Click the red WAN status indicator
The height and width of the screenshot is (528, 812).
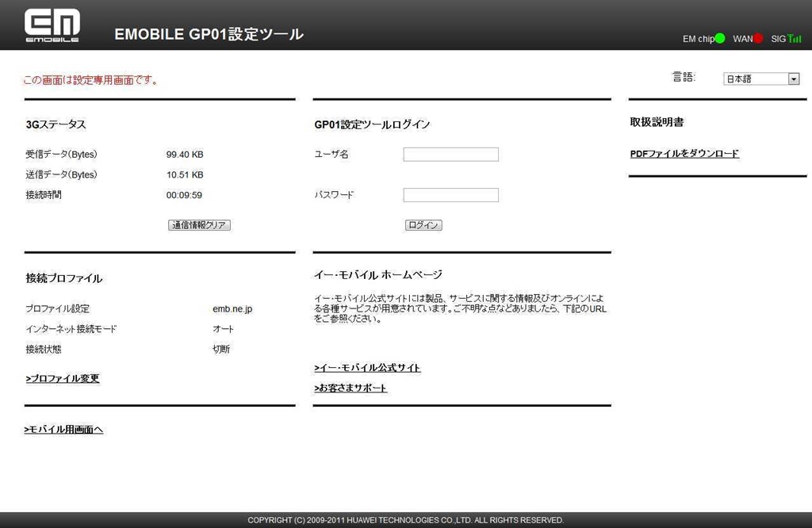[758, 38]
